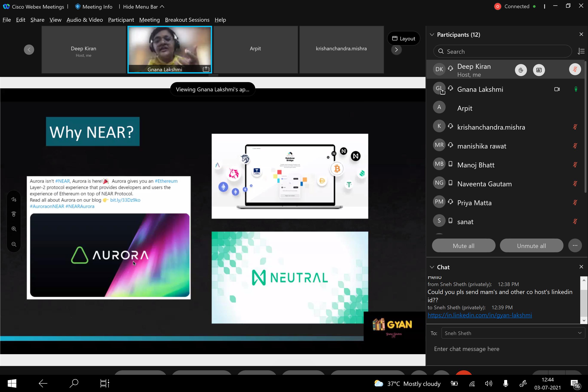Zoom out of shared content
The height and width of the screenshot is (392, 588).
click(14, 244)
